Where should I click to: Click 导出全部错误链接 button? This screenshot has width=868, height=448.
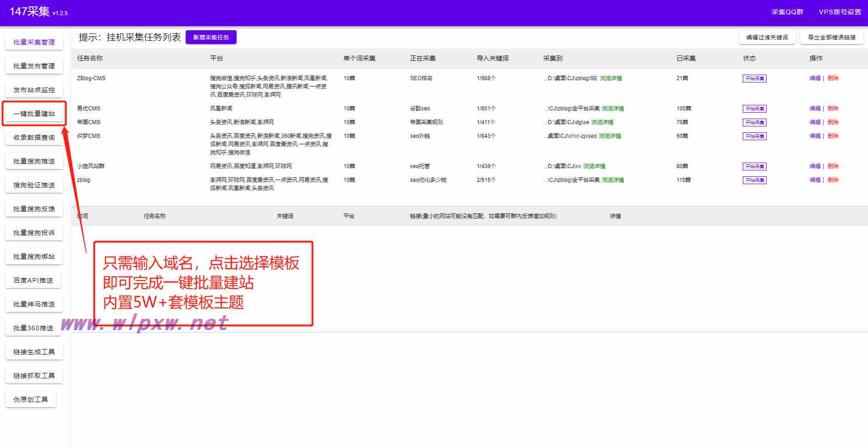point(832,38)
